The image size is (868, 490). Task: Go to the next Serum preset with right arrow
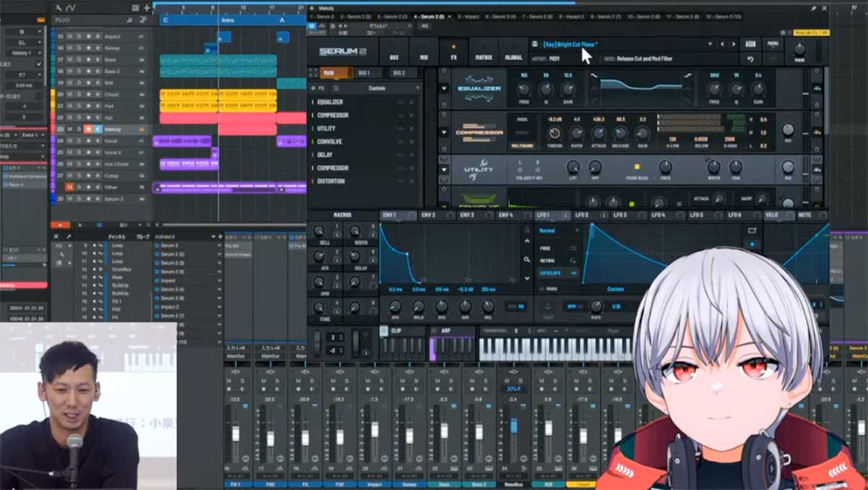coord(733,44)
